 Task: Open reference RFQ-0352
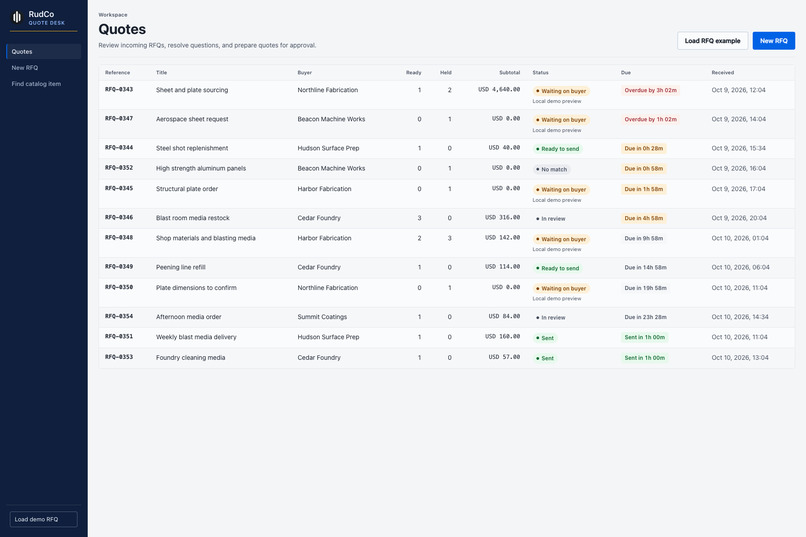click(119, 168)
